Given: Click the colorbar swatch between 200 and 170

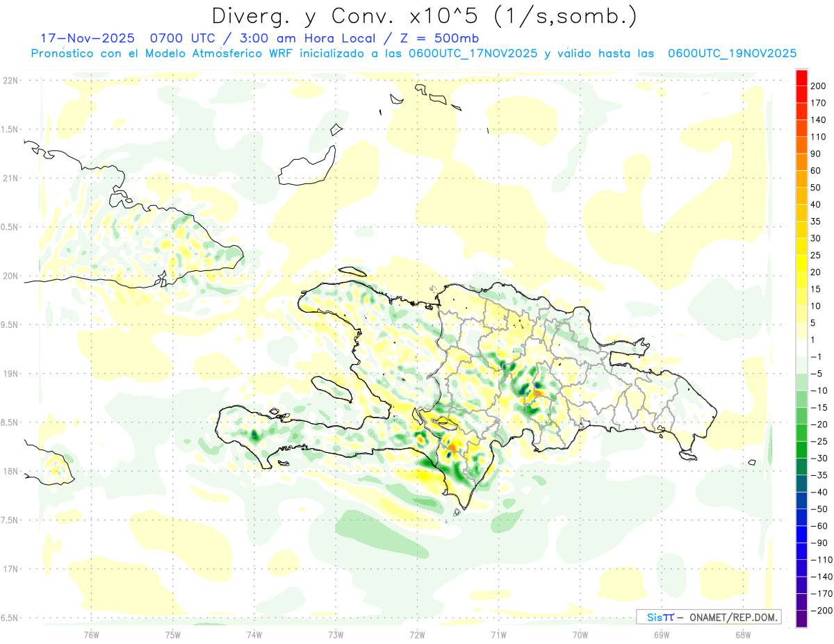Looking at the screenshot, I should pos(802,94).
